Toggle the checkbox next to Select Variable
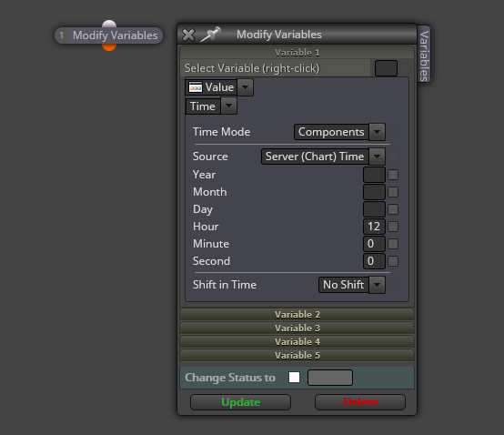 405,68
